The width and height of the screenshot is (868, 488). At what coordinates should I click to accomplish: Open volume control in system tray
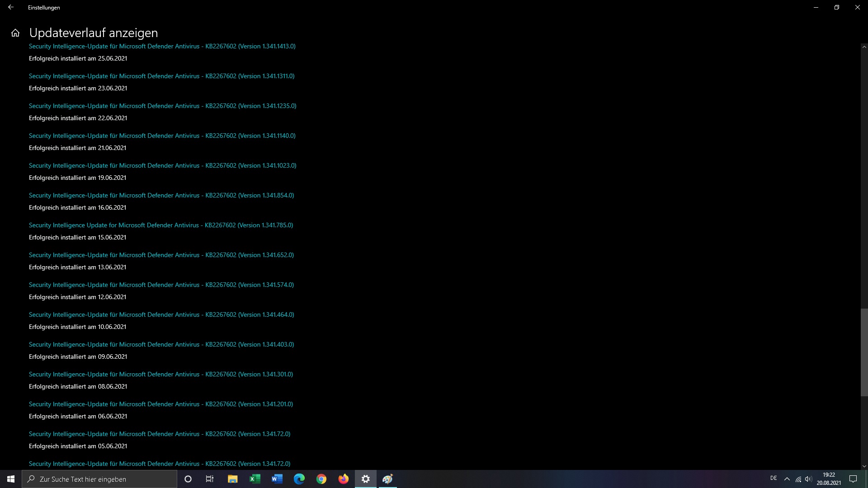click(x=808, y=479)
